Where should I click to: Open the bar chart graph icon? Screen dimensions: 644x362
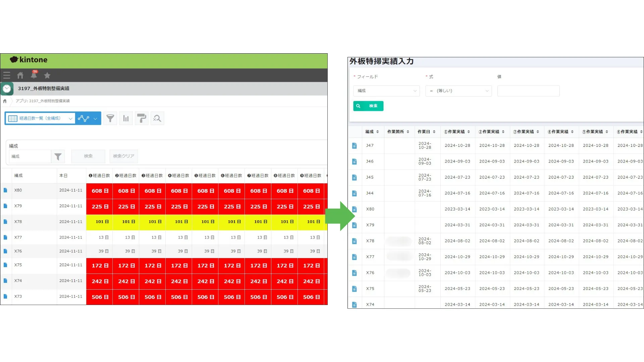click(126, 118)
